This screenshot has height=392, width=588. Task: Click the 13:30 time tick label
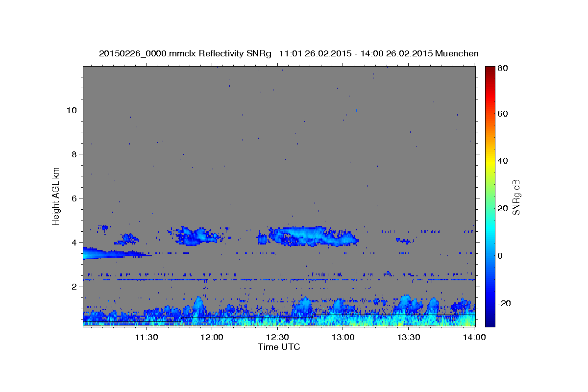(409, 337)
